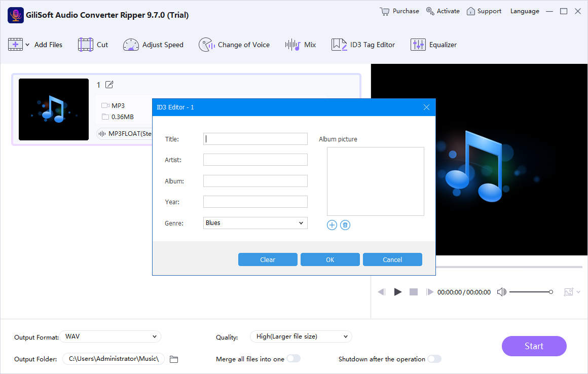Open the Quality dropdown
Screen dimensions: 588x374
301,336
